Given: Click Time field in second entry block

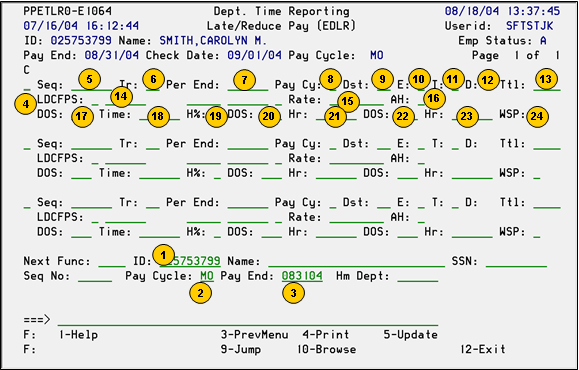Looking at the screenshot, I should (x=160, y=173).
